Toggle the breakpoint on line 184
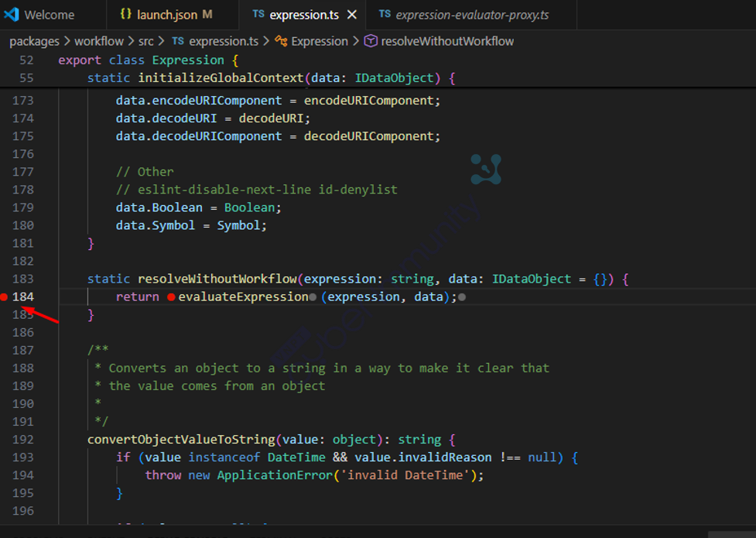The height and width of the screenshot is (538, 756). click(4, 297)
